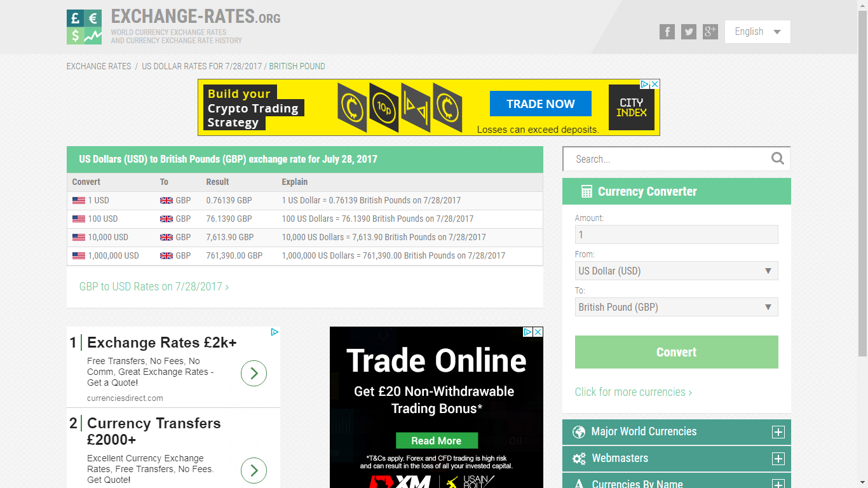Click the AdChoices icon on the yellow banner
This screenshot has height=488, width=868.
point(645,84)
